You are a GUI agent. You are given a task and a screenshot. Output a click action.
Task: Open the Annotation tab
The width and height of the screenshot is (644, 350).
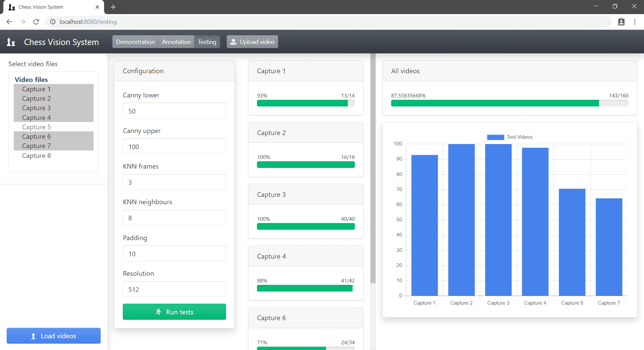tap(176, 42)
